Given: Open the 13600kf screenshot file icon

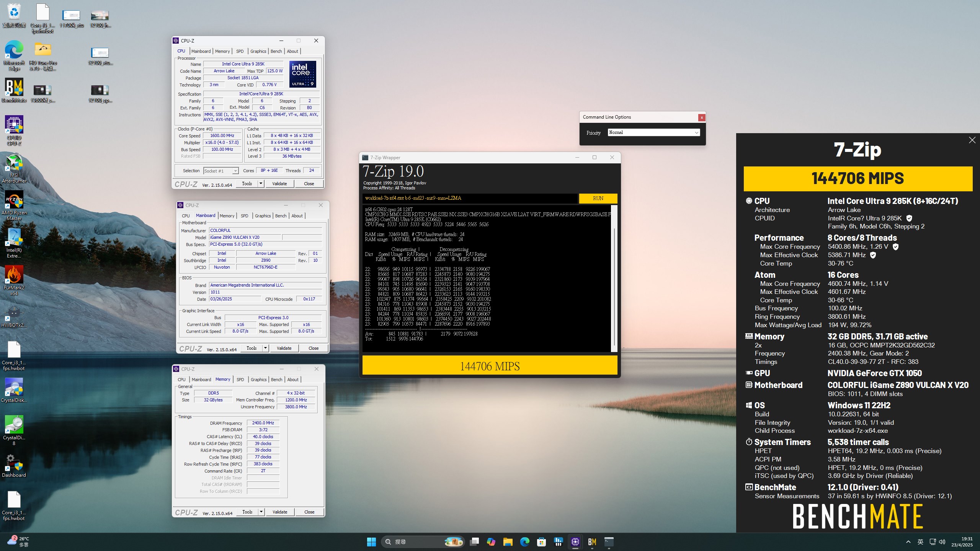Looking at the screenshot, I should pos(42,94).
